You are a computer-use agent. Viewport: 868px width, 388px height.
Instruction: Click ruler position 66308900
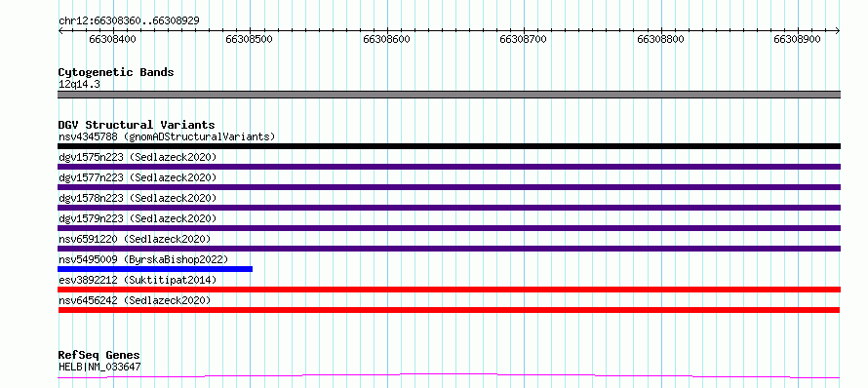tap(797, 39)
